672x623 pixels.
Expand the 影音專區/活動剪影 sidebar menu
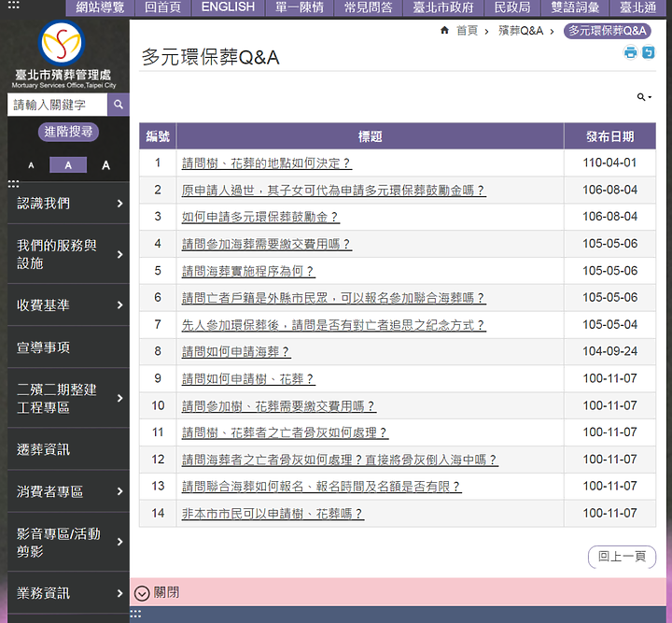pos(68,542)
